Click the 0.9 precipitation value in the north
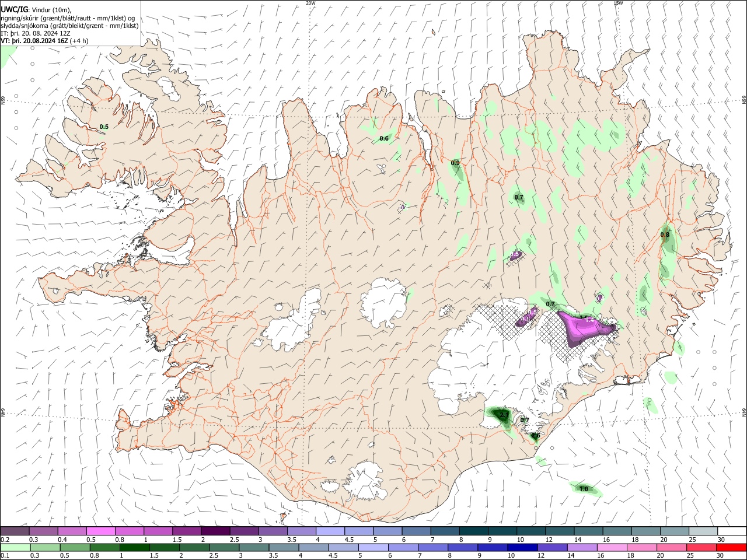The image size is (747, 560). click(455, 163)
